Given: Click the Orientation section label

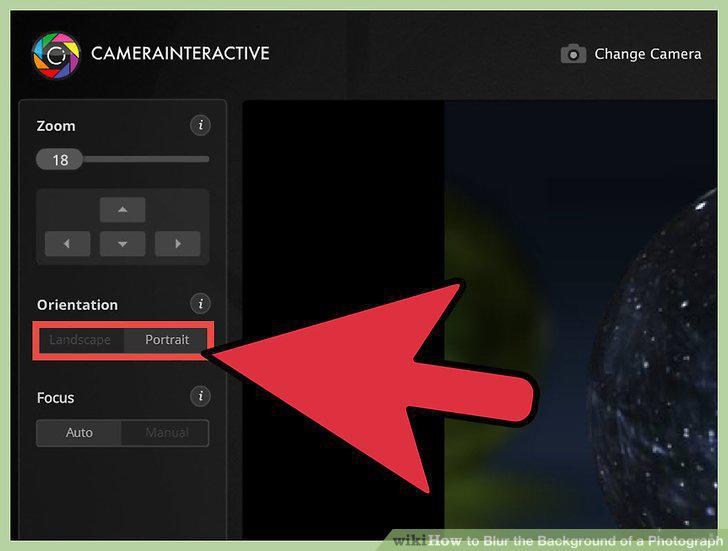Looking at the screenshot, I should click(77, 305).
